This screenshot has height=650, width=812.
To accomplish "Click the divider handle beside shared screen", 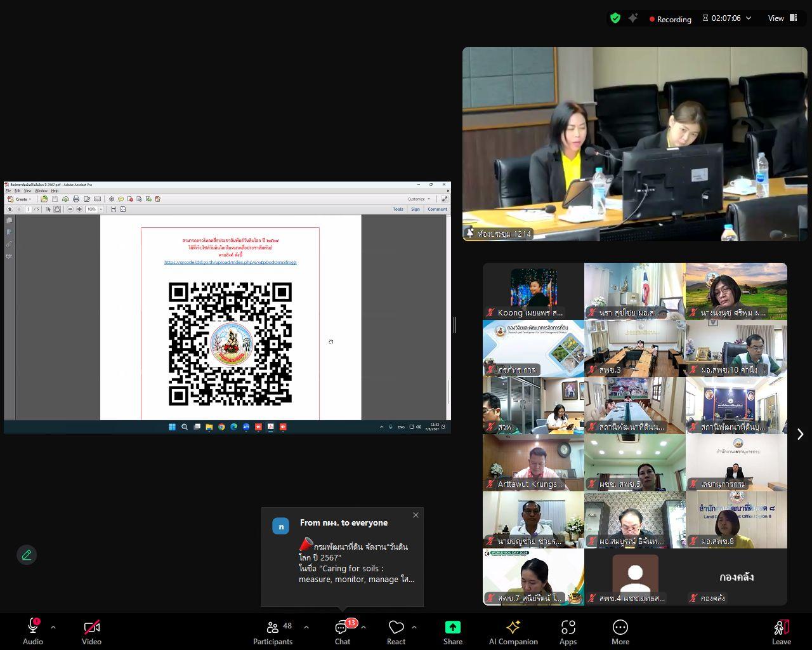I will 455,325.
